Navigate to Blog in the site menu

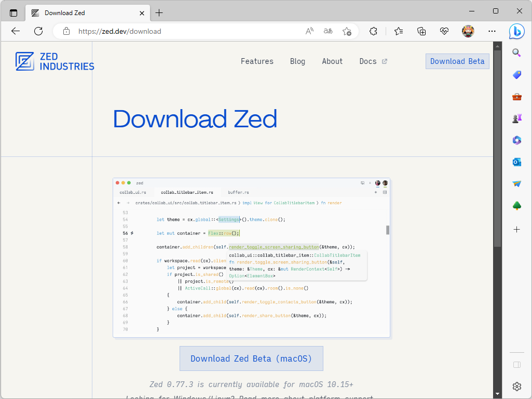point(297,61)
